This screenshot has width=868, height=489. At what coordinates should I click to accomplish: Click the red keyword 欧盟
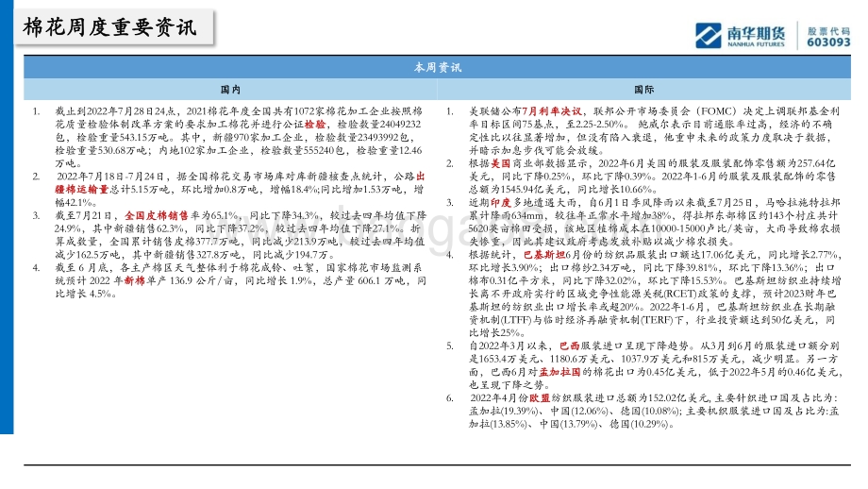pyautogui.click(x=539, y=398)
